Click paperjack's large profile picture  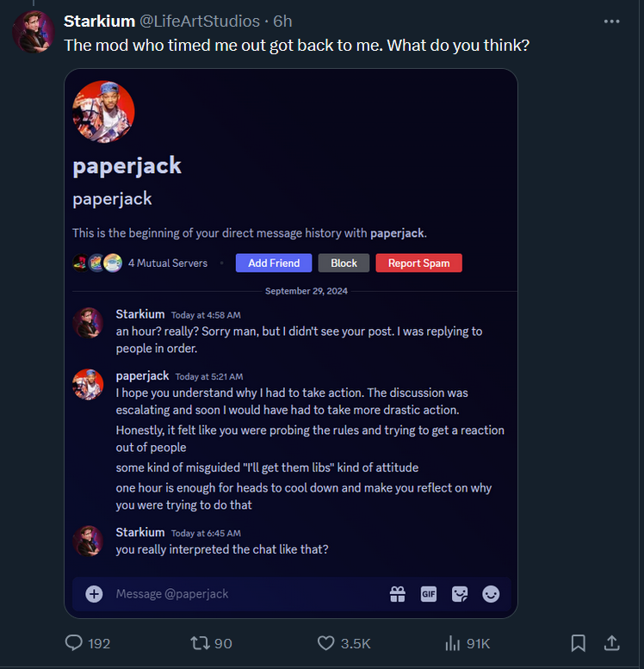click(x=103, y=112)
